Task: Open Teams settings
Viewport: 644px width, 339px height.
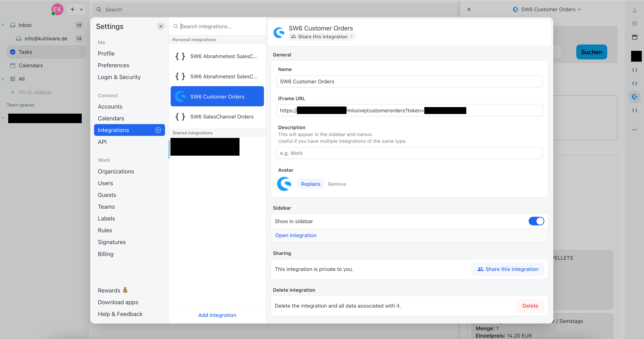Action: pos(106,207)
